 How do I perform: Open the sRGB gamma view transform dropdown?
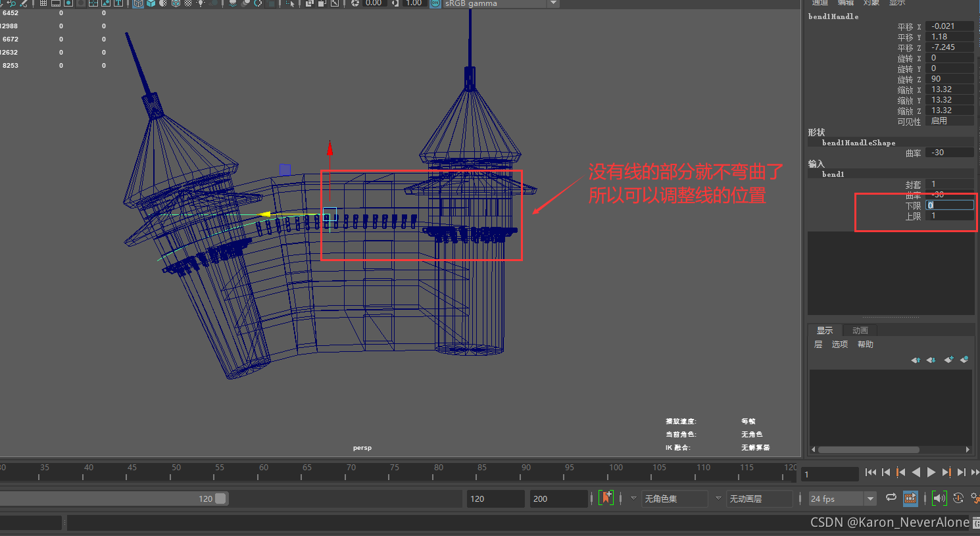(x=554, y=3)
